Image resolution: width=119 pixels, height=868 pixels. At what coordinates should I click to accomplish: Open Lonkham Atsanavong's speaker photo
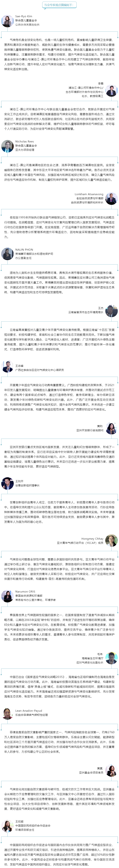[111, 199]
